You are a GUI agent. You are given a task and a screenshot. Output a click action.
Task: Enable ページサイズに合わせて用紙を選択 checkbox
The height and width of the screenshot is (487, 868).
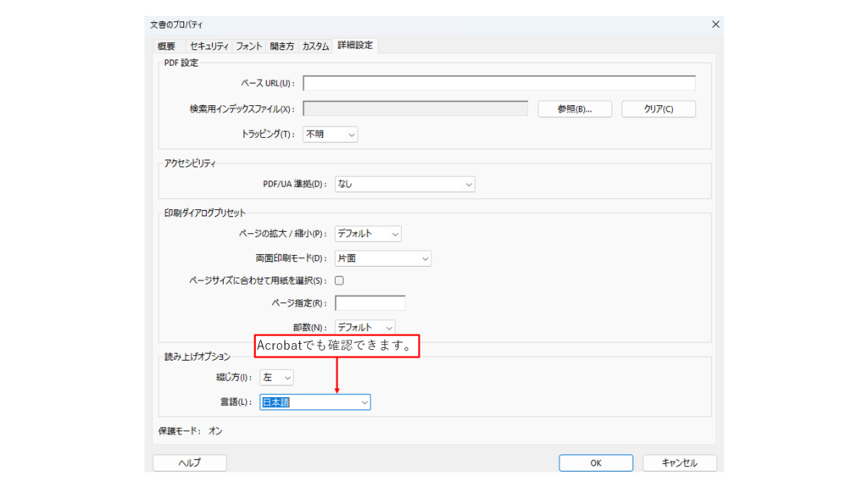pyautogui.click(x=340, y=280)
